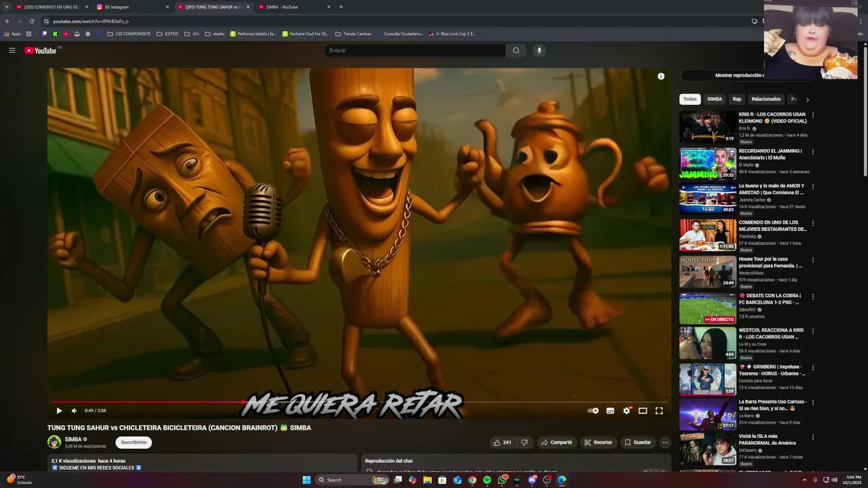Screen dimensions: 868x488
Task: Open the YouTube hamburger guide menu
Action: [12, 50]
